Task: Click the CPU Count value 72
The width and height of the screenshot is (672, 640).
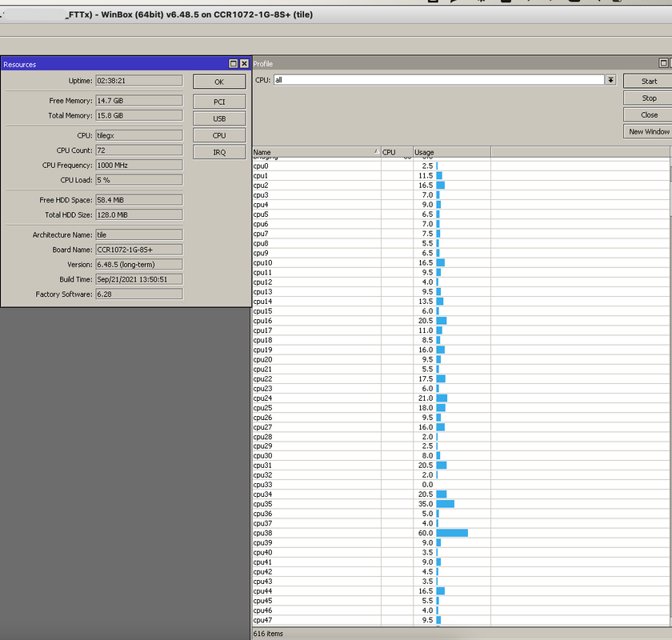Action: point(139,150)
